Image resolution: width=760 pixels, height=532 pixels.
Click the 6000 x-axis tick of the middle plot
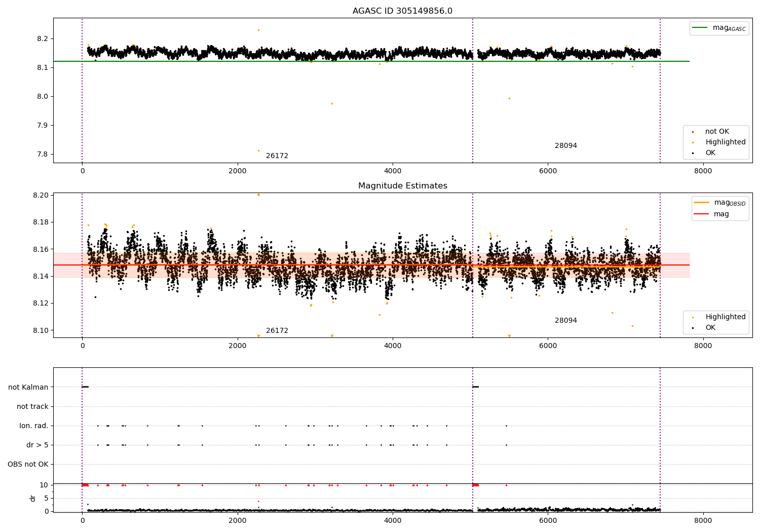[548, 346]
